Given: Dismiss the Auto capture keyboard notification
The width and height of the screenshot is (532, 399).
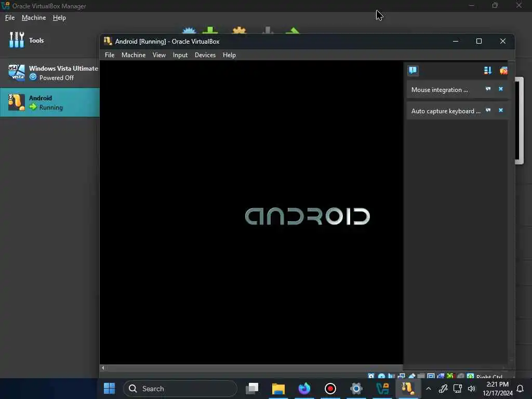Looking at the screenshot, I should 501,110.
